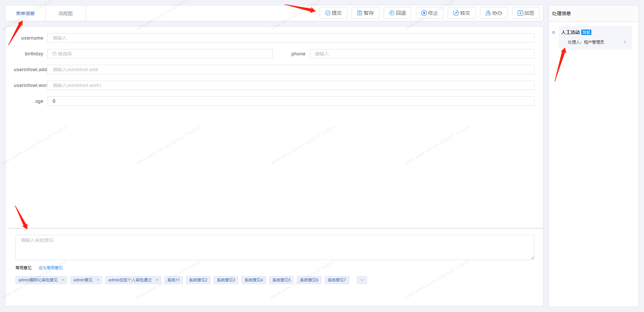Click the 提交 submit button

[x=333, y=13]
